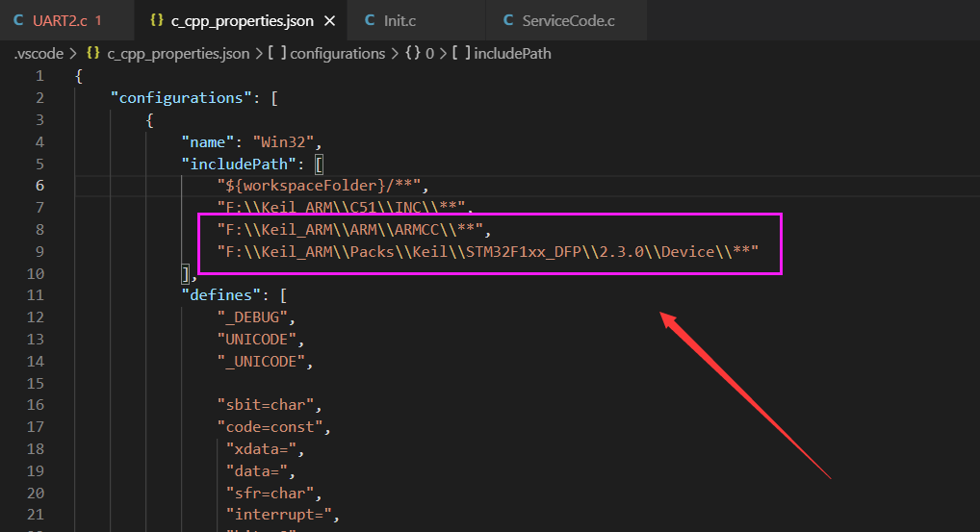
Task: Click the STM32F1xx_DFP Device path string
Action: click(x=488, y=252)
